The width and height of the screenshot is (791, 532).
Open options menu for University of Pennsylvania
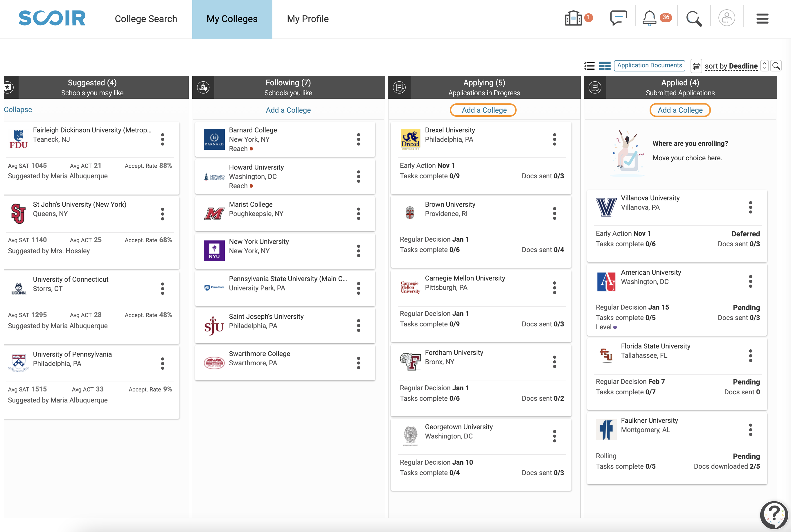(x=163, y=364)
